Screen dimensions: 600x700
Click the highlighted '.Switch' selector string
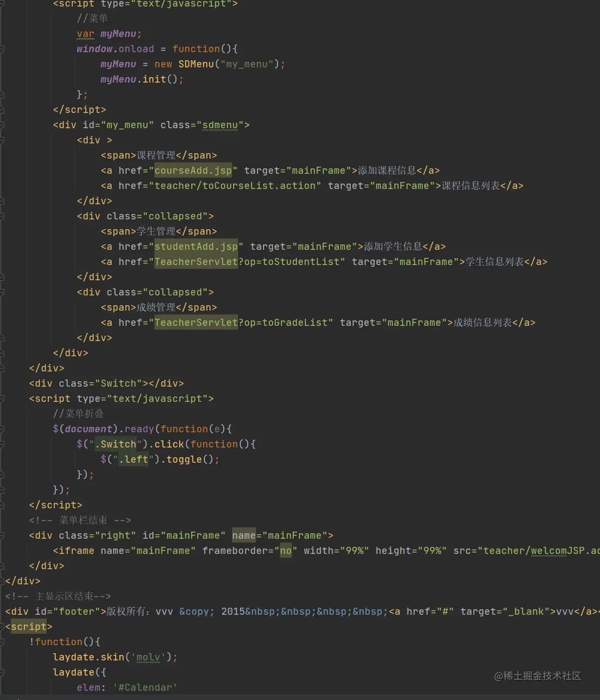point(116,444)
